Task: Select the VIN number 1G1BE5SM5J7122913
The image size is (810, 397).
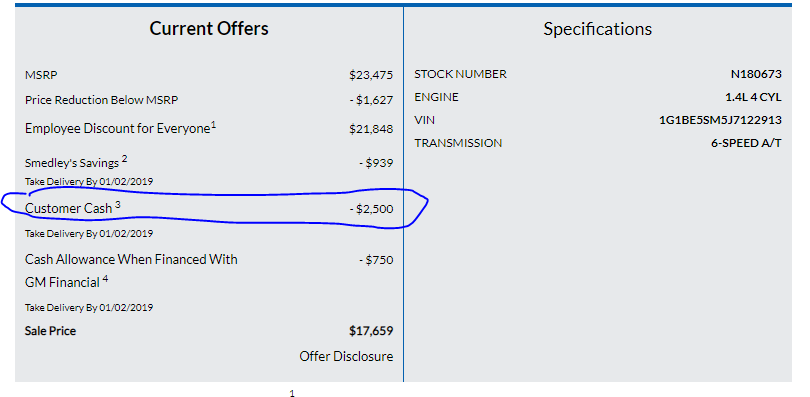Action: point(720,120)
